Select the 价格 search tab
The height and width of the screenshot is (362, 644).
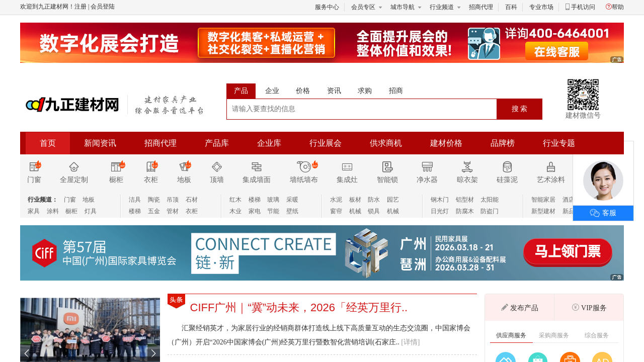pos(303,91)
